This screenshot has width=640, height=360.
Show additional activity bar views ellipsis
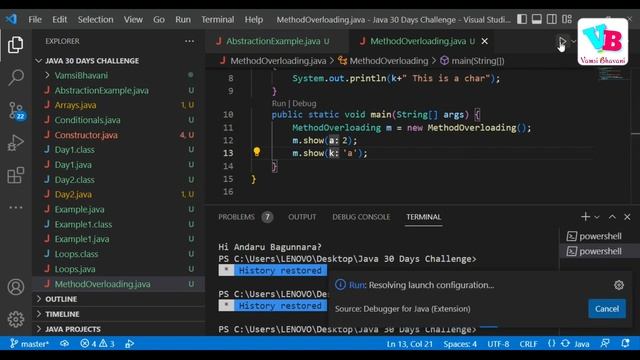tap(16, 207)
